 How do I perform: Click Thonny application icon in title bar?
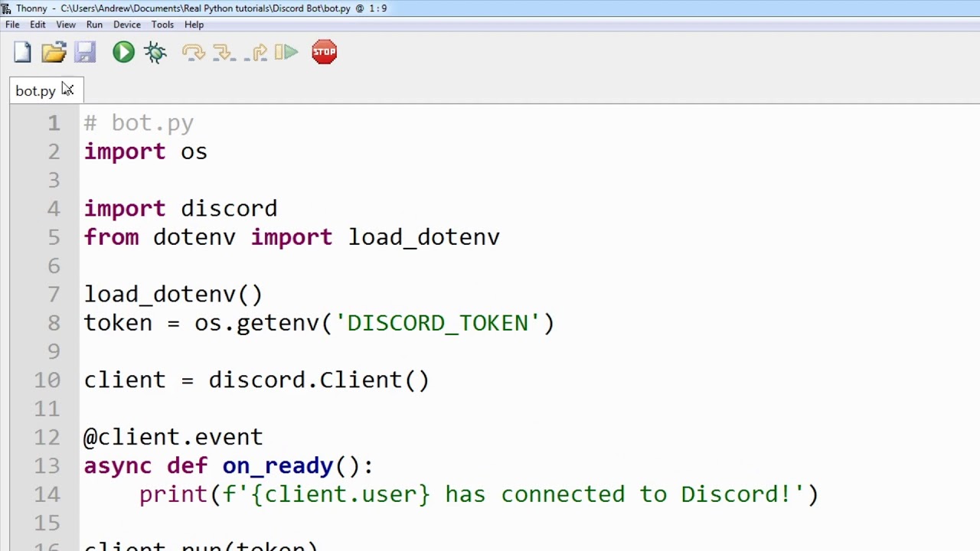(x=6, y=8)
